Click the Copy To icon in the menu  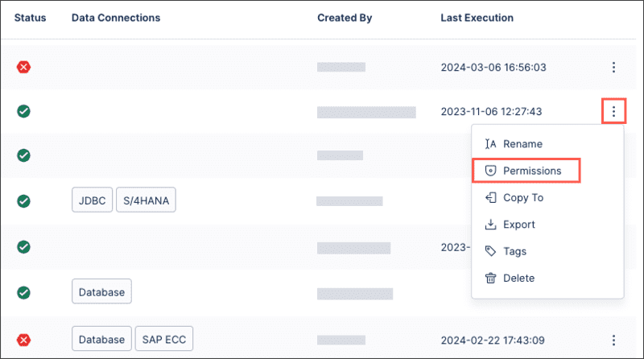point(490,197)
